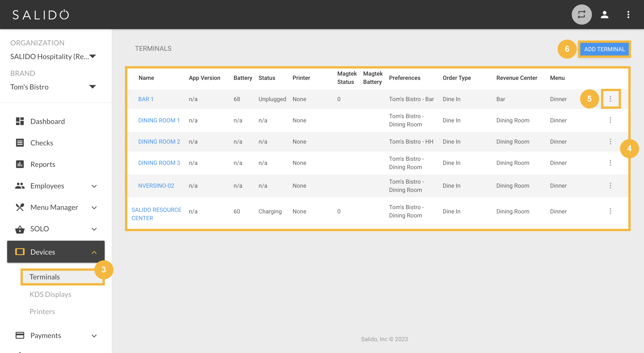Click the Devices tablet icon
Screen dimensions: 644x353
click(20, 252)
